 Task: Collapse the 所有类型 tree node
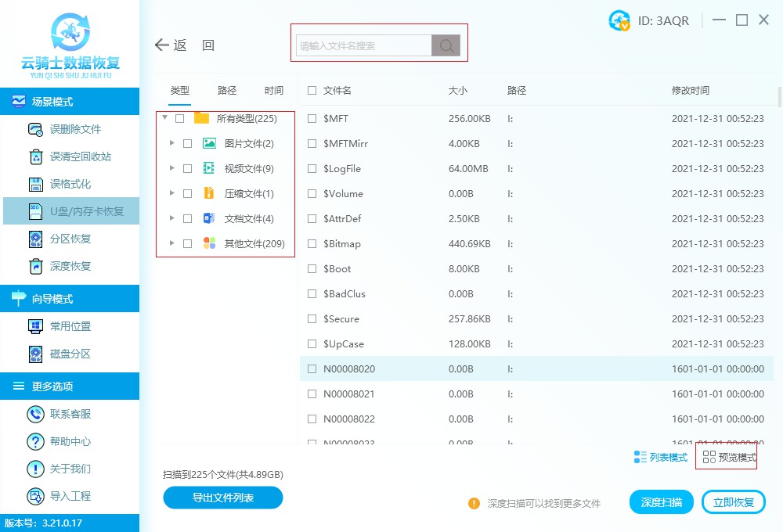click(164, 118)
